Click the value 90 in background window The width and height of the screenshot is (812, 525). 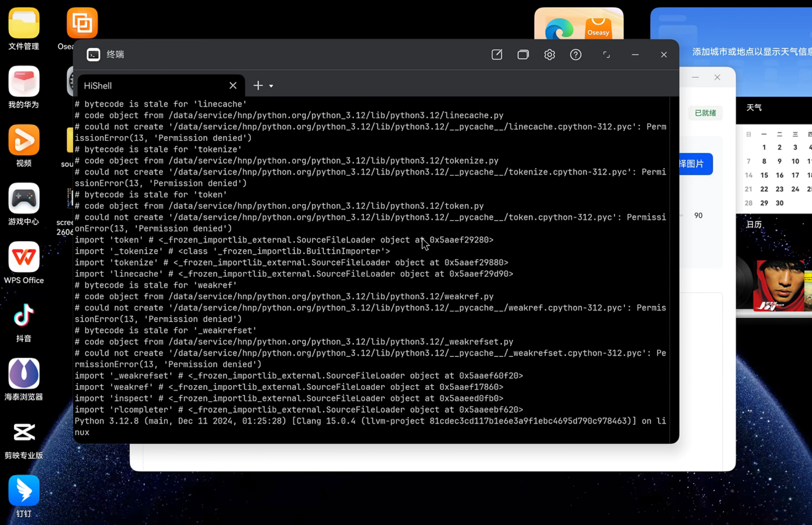698,215
